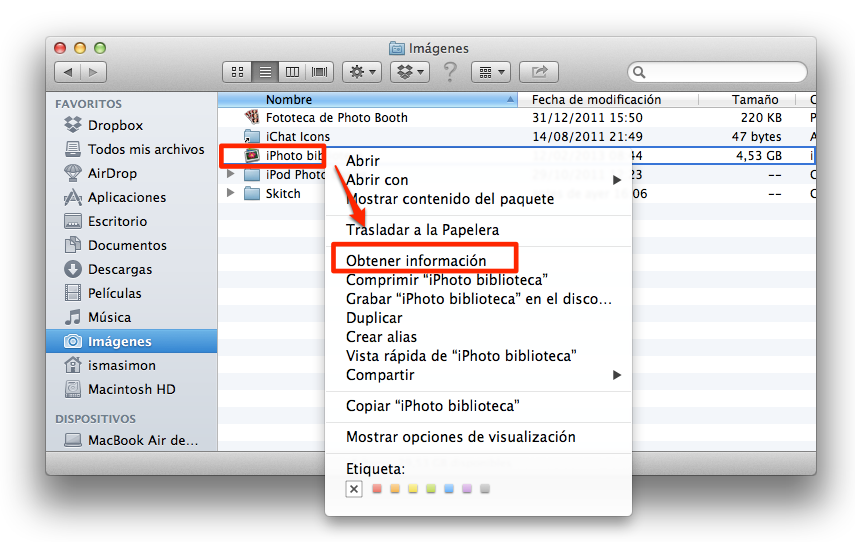Screen dimensions: 855x542
Task: Click the share toolbar button
Action: (539, 72)
